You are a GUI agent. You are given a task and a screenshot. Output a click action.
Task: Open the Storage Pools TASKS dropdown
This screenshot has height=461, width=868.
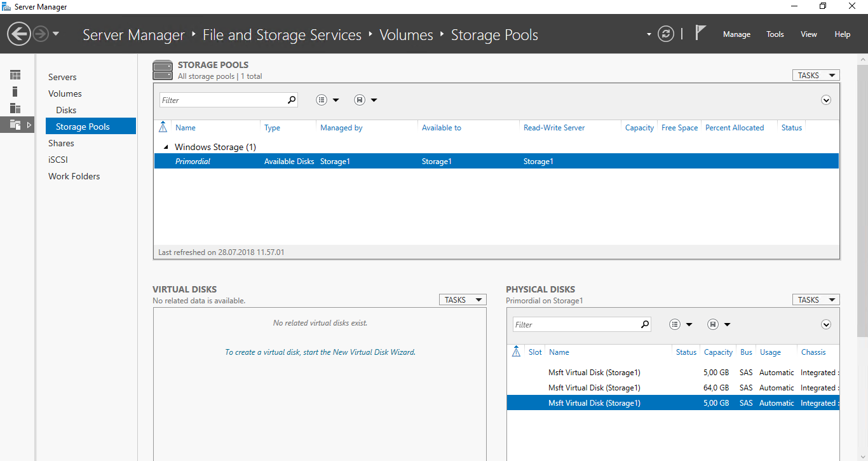(x=815, y=75)
